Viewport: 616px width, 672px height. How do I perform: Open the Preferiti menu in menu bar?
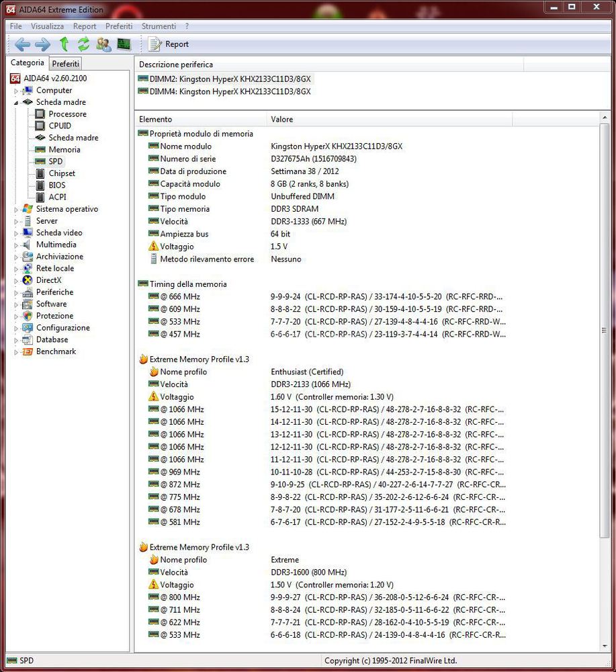pyautogui.click(x=119, y=26)
